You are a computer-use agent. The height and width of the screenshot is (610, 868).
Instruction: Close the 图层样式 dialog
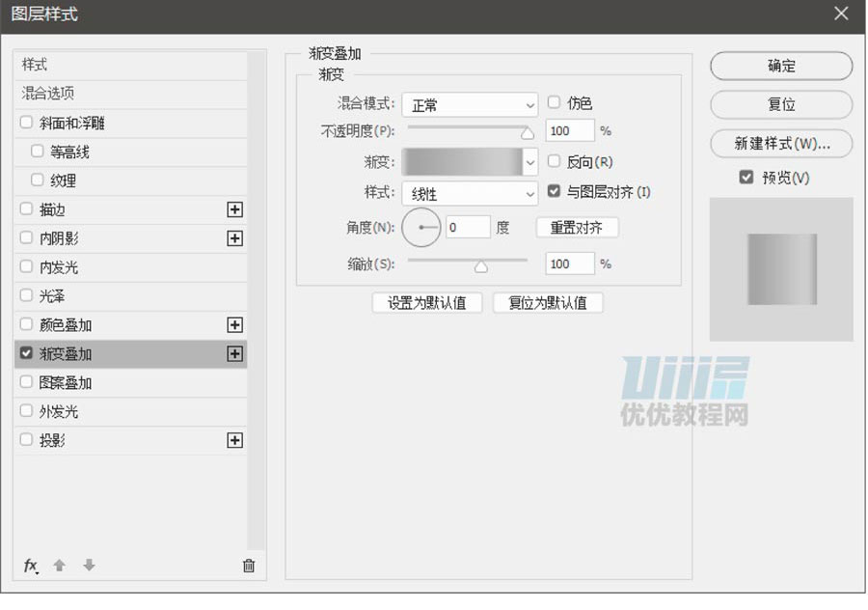coord(841,14)
